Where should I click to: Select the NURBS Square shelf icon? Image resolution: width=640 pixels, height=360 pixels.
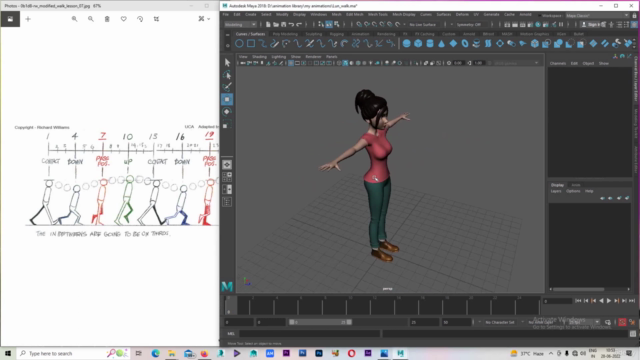251,44
